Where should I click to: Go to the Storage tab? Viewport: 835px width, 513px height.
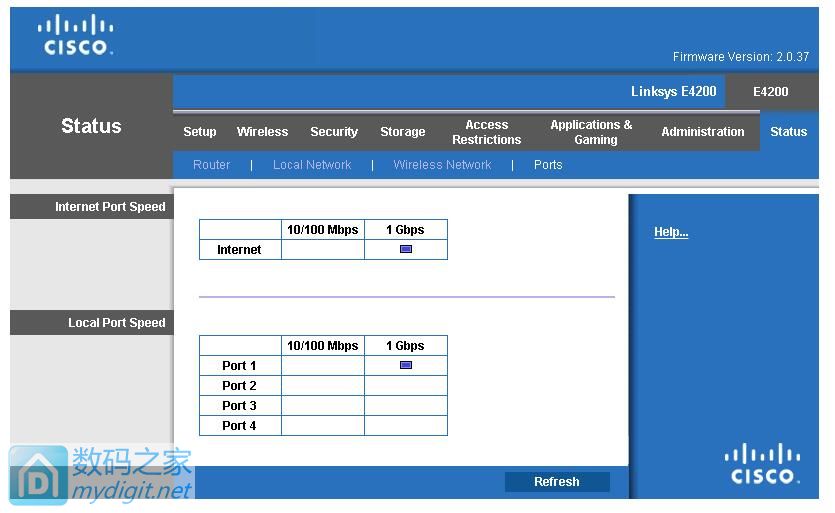pyautogui.click(x=403, y=132)
